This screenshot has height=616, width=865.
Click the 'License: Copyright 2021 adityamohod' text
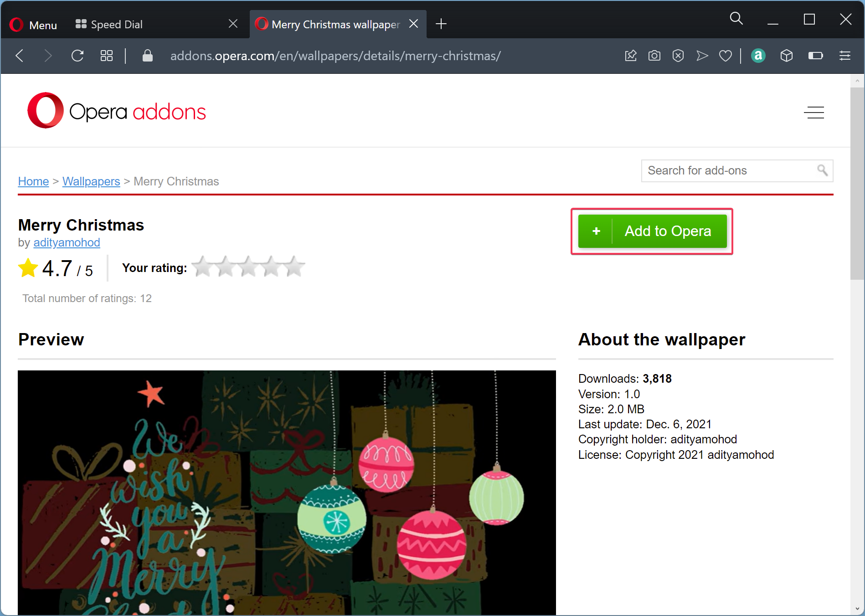[x=676, y=455]
